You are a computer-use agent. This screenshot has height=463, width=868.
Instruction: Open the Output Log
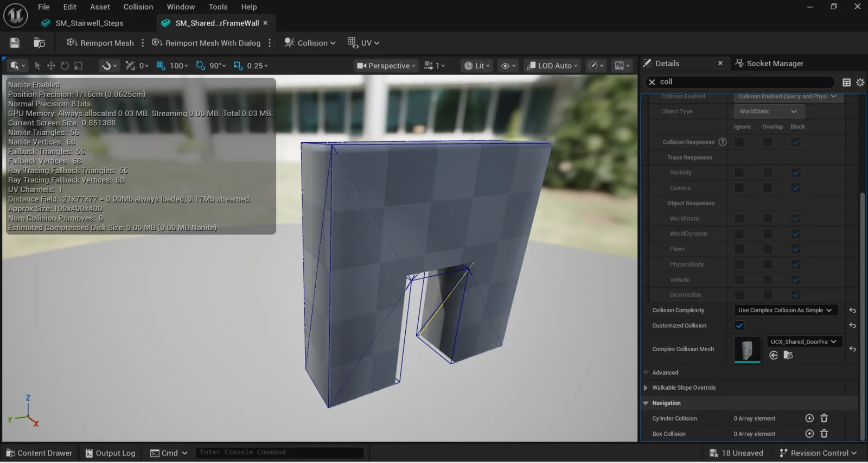pyautogui.click(x=111, y=453)
